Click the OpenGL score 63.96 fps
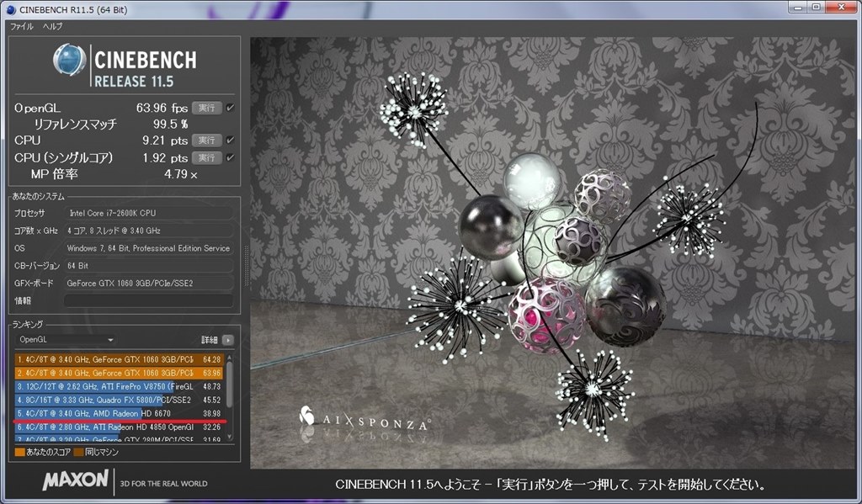 [x=162, y=108]
